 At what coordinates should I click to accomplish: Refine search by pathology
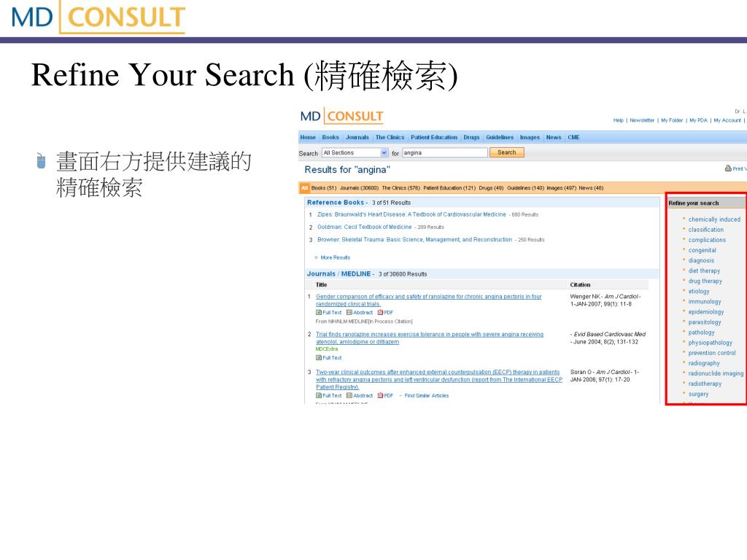(701, 332)
